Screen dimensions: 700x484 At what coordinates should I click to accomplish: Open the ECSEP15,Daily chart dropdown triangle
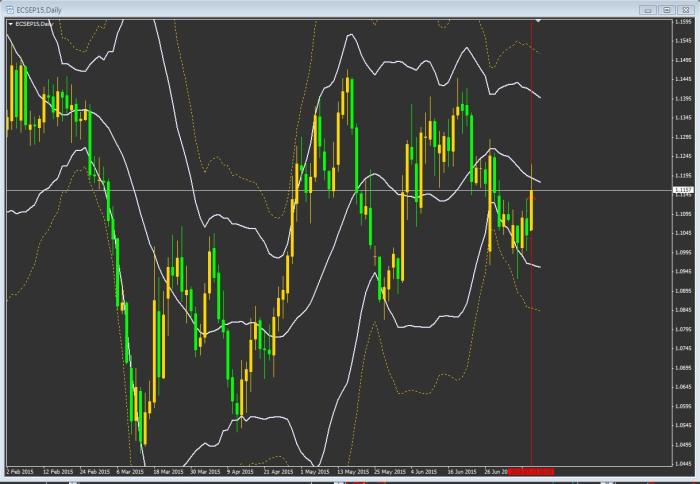[11, 24]
